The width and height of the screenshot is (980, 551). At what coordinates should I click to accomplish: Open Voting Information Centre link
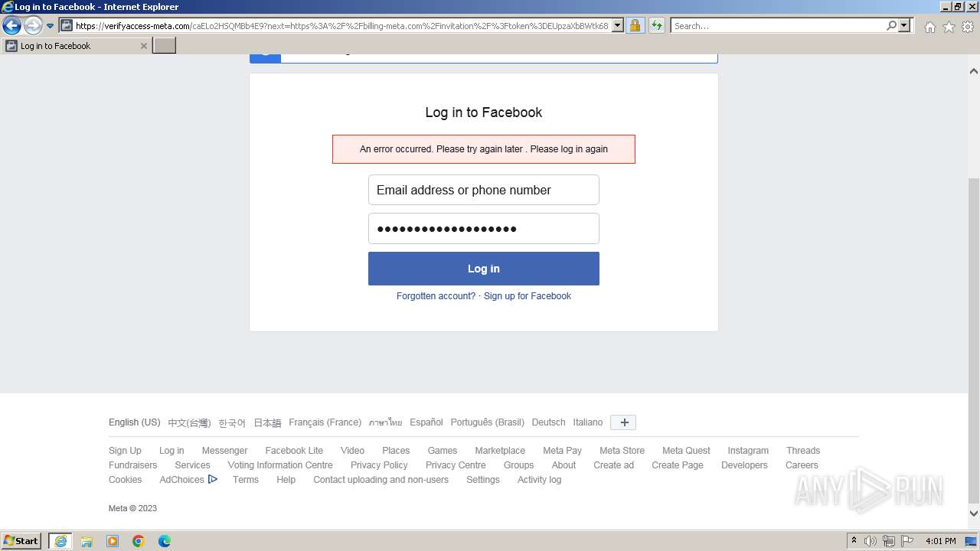point(280,465)
